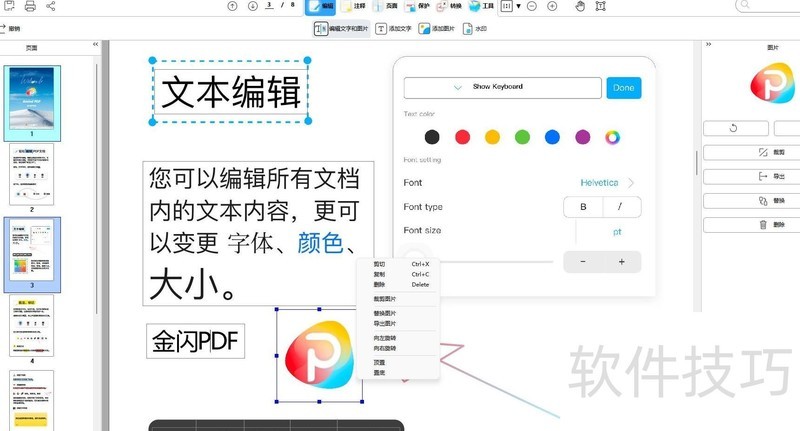Choose 复制 (Copy) from context menu
Image resolution: width=800 pixels, height=431 pixels.
point(401,274)
